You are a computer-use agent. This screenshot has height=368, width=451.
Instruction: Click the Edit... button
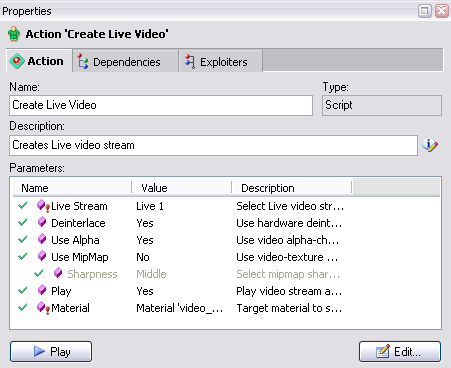tap(400, 351)
